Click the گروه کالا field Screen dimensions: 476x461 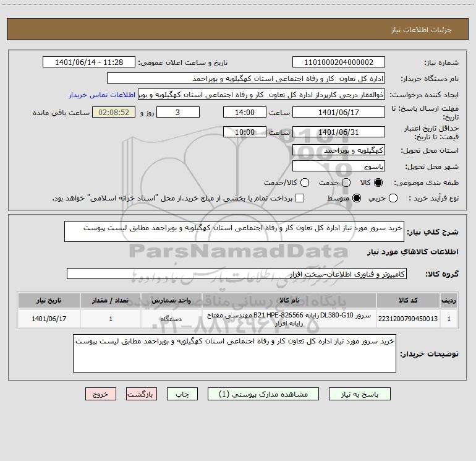click(x=237, y=274)
